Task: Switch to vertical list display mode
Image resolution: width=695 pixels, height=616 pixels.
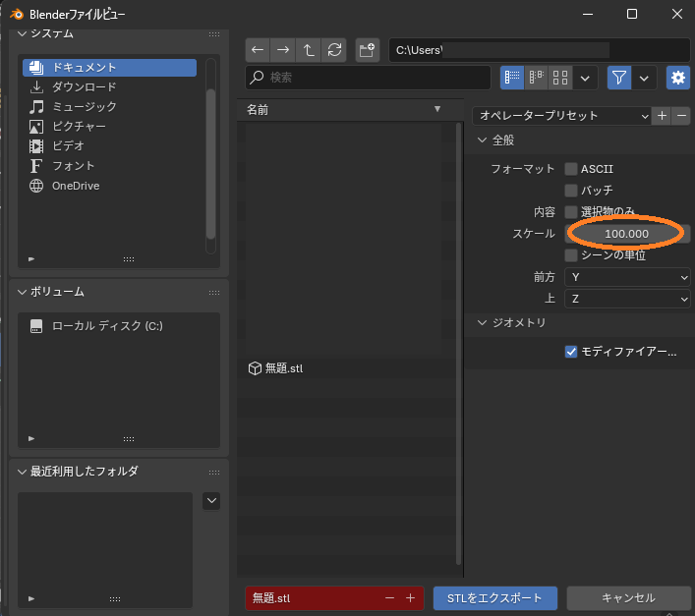Action: pos(512,78)
